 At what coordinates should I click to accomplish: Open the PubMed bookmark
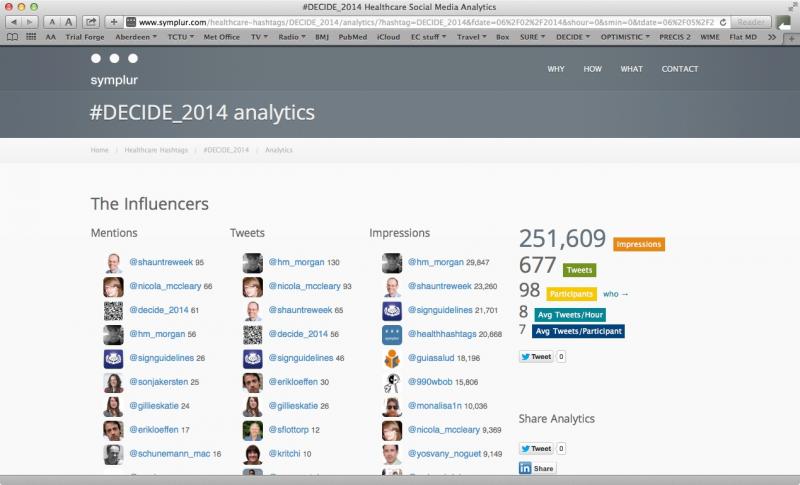353,37
